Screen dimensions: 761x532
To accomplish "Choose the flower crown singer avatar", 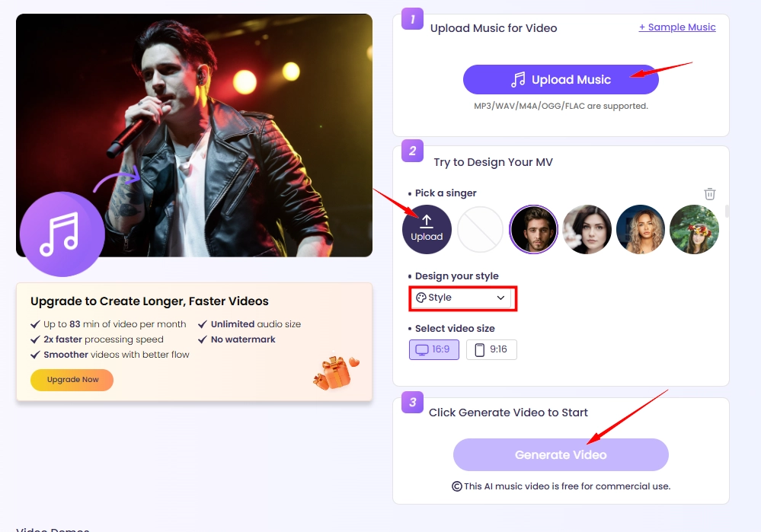I will click(x=694, y=229).
